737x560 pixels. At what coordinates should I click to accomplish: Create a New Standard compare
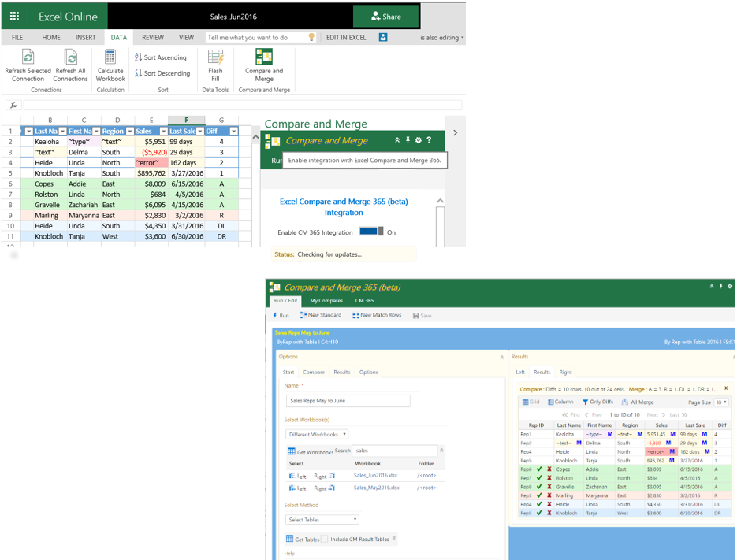click(x=321, y=315)
